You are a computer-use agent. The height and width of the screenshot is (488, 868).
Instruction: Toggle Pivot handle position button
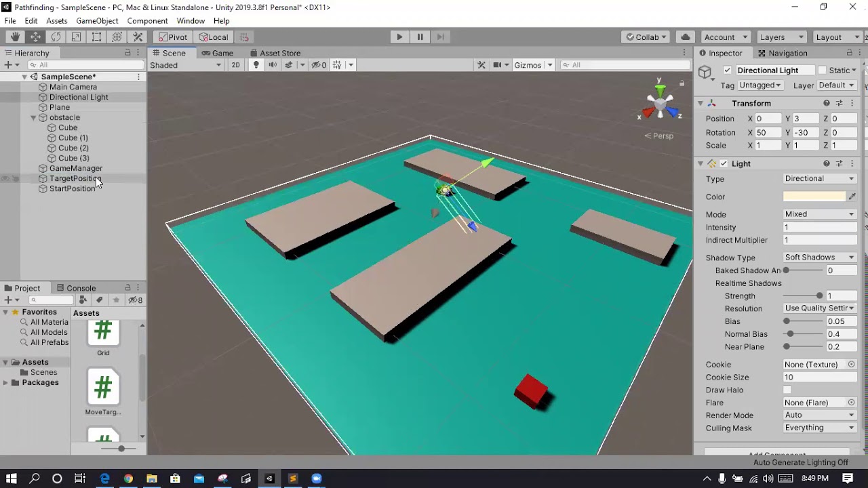172,37
